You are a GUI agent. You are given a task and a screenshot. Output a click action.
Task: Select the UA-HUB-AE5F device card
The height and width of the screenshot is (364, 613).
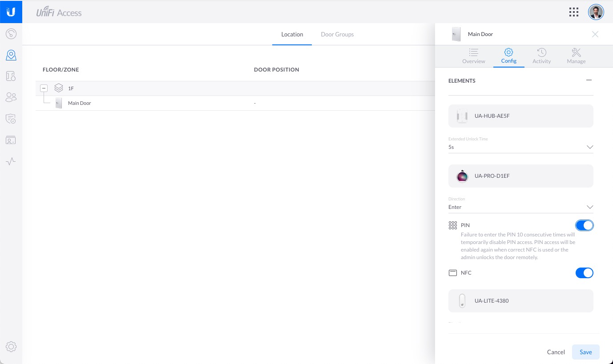pyautogui.click(x=521, y=116)
